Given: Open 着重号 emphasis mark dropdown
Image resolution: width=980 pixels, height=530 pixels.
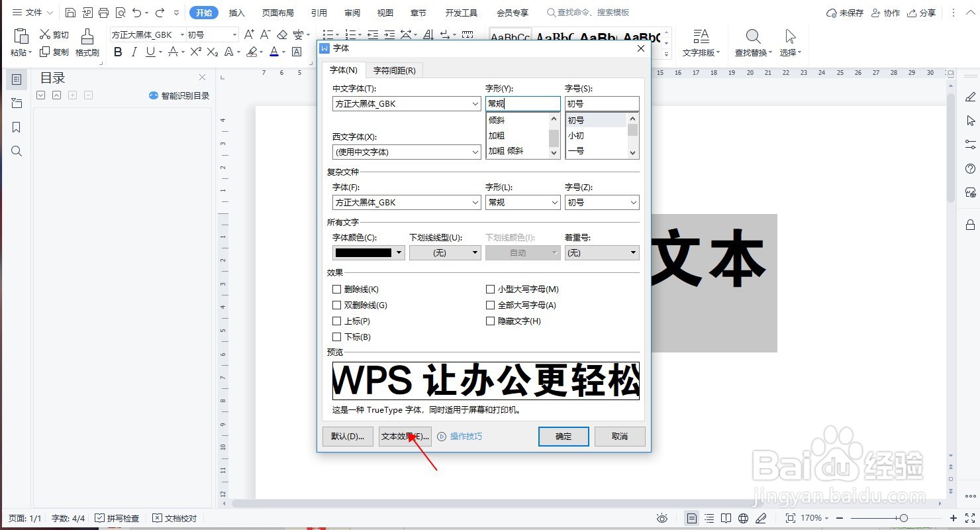Looking at the screenshot, I should (x=602, y=252).
